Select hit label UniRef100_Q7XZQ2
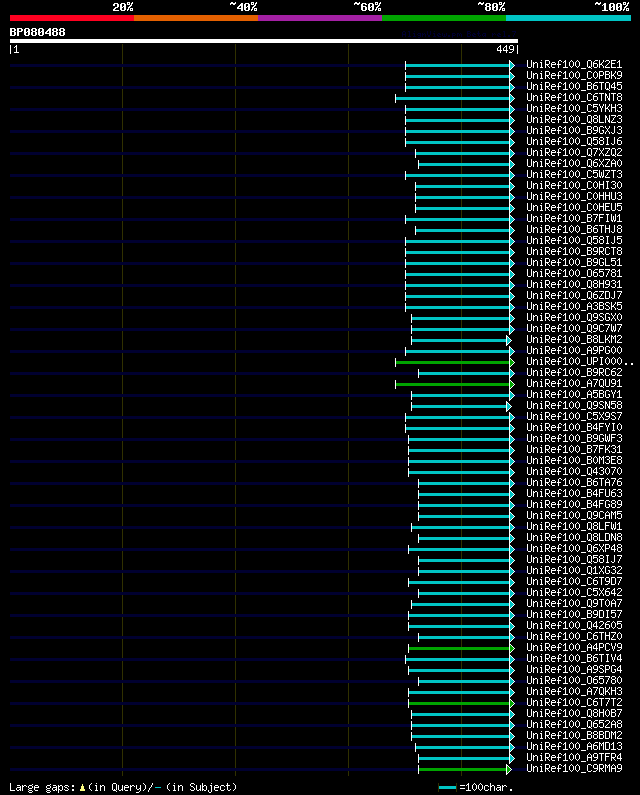 (574, 153)
